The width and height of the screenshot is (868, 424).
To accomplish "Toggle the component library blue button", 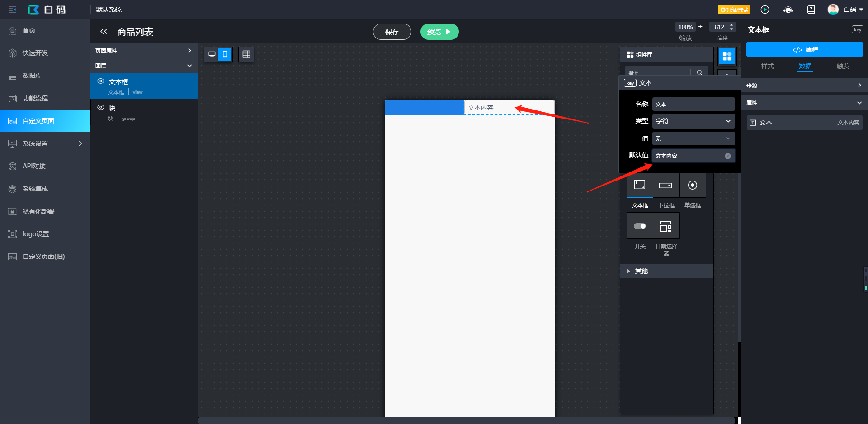I will [x=727, y=56].
